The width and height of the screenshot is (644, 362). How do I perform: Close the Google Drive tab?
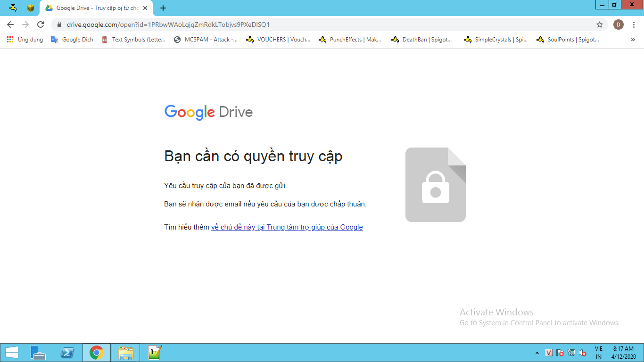tap(145, 8)
